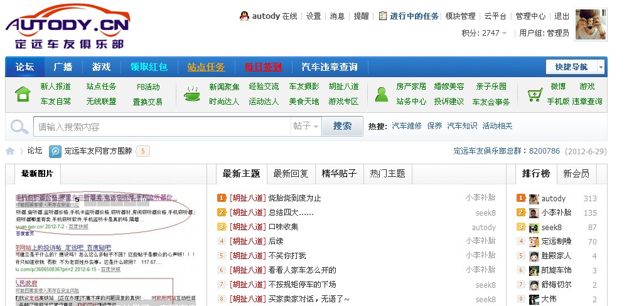The image size is (644, 306).
Task: Click the 定远制噪 avatar in ranking list
Action: 534,241
